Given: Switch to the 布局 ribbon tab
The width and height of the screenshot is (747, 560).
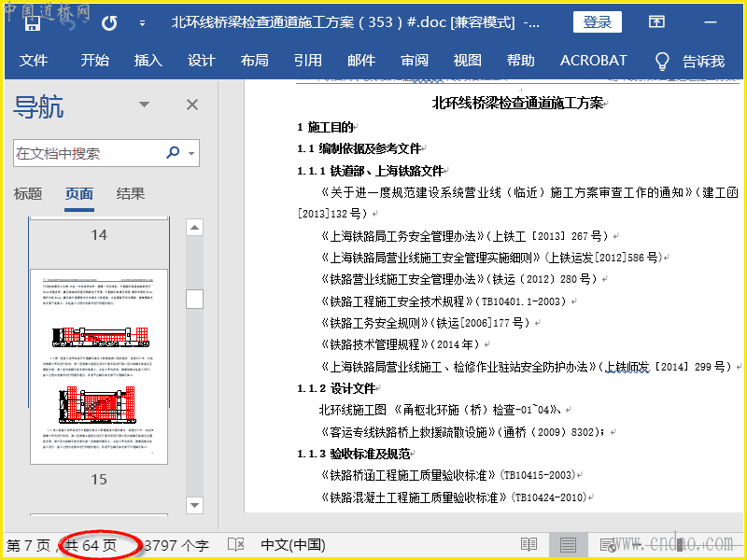Looking at the screenshot, I should [x=254, y=61].
